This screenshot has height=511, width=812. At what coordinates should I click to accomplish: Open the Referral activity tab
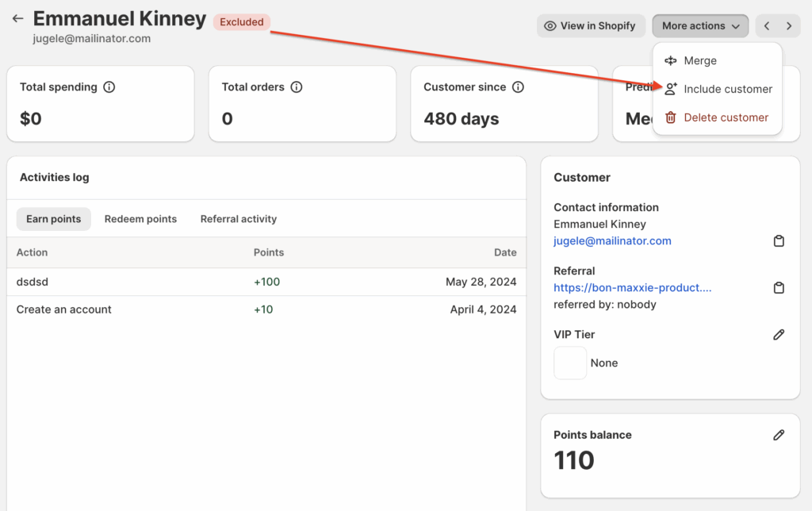(238, 219)
